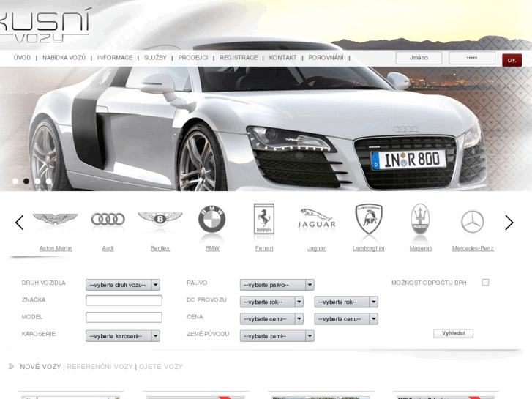Click into the Model input field
This screenshot has height=399, width=532.
coord(124,317)
